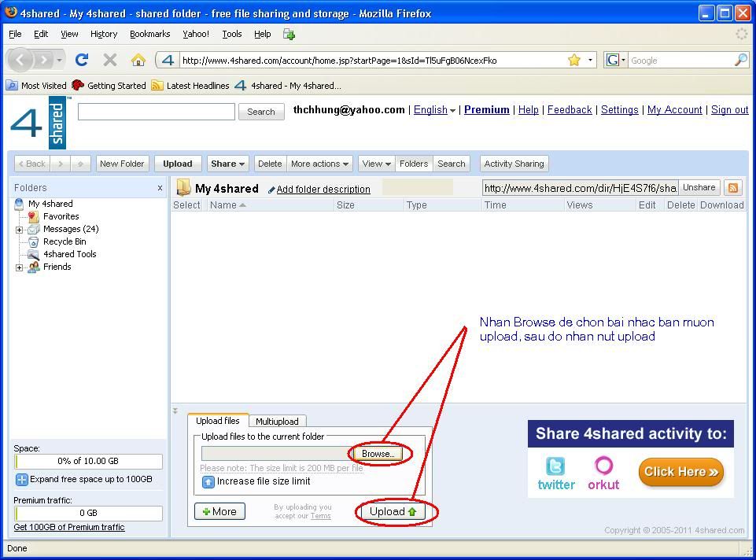Click the 4 site icon in address bar

168,60
